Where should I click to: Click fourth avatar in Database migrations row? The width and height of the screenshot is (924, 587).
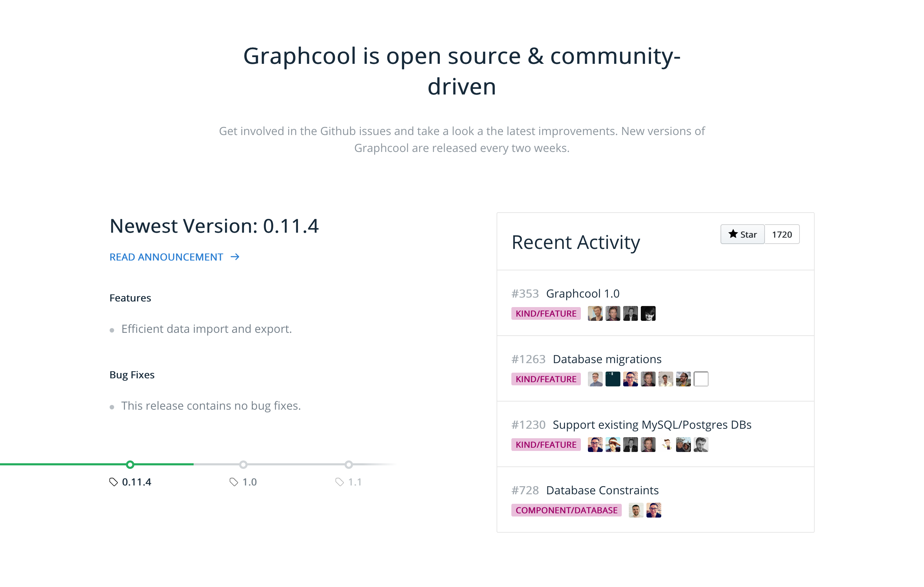point(648,379)
